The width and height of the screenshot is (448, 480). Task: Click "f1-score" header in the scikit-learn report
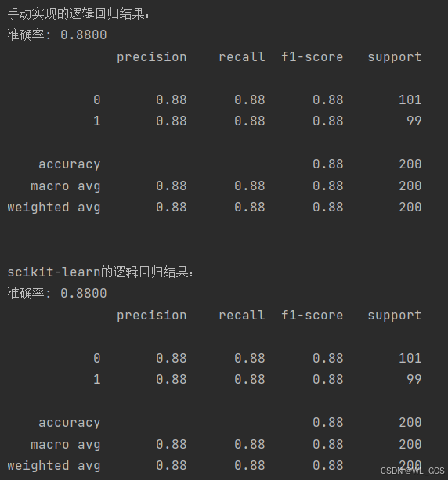tap(312, 316)
